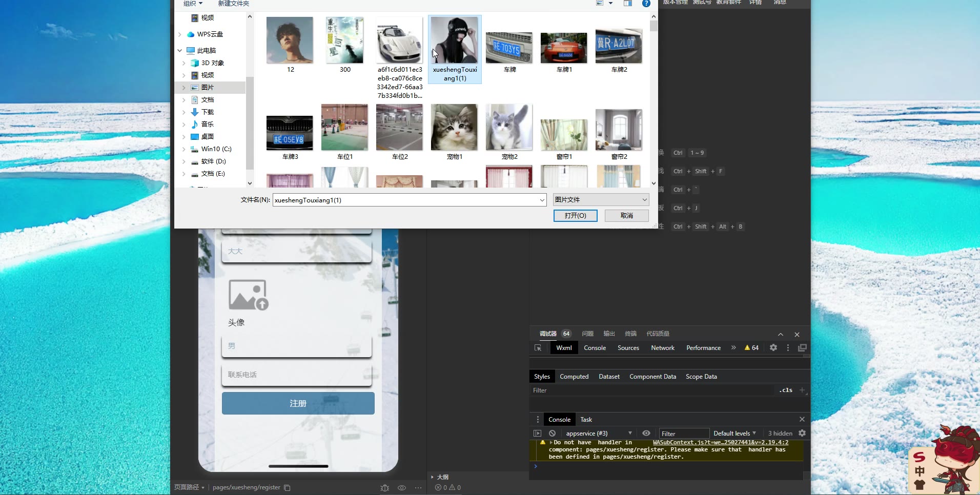The image size is (980, 495).
Task: Click the avatar image upload icon
Action: click(248, 295)
